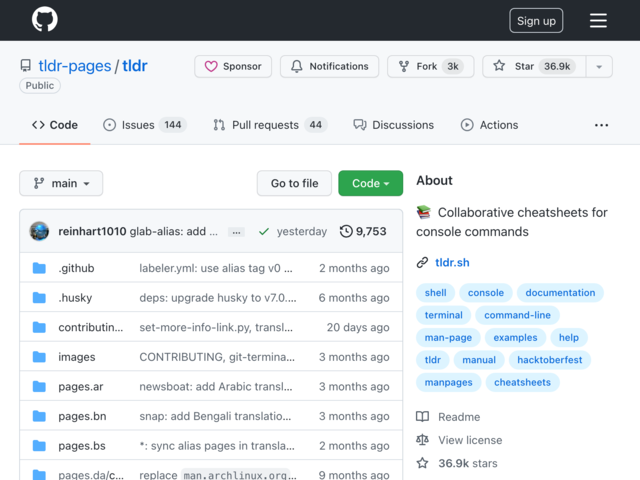Click the bell icon for Notifications
Screen dimensions: 640x480
pyautogui.click(x=297, y=66)
